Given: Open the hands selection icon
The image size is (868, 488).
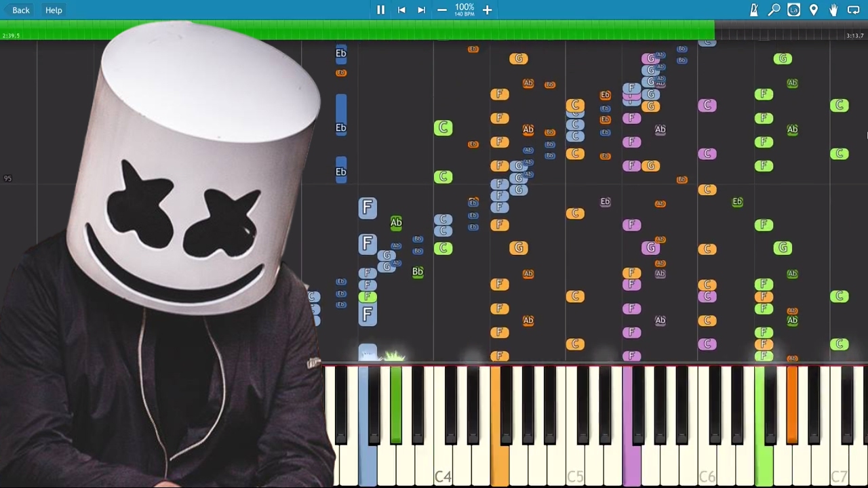Looking at the screenshot, I should (833, 10).
